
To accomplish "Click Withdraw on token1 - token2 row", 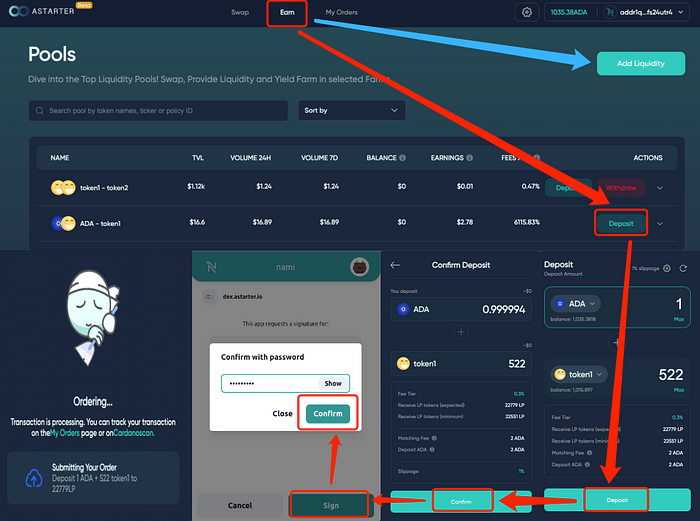I will [621, 188].
